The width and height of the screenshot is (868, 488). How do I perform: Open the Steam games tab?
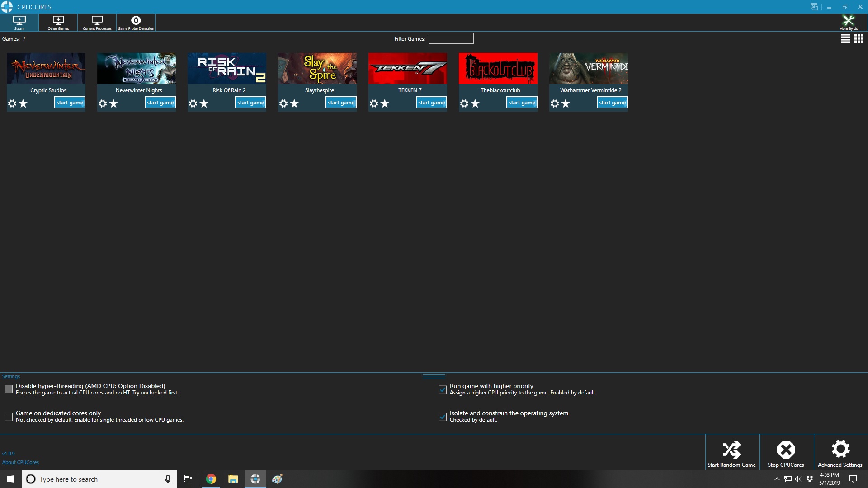(19, 23)
